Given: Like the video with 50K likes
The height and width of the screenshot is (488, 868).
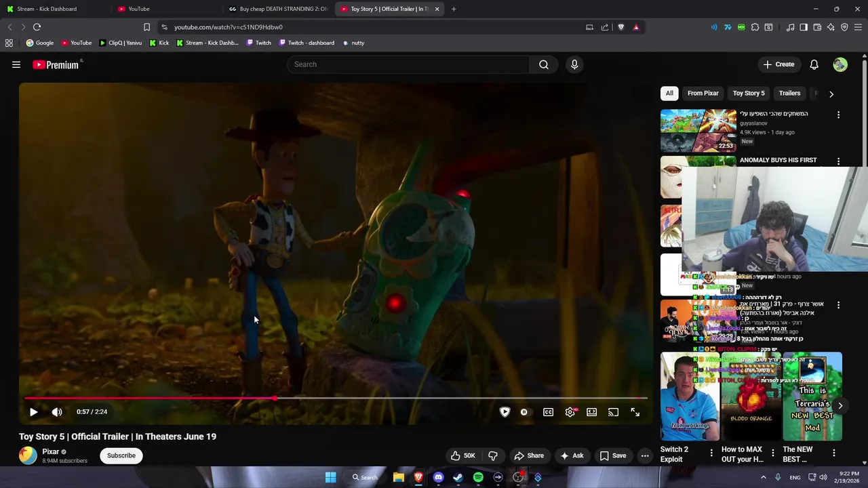Looking at the screenshot, I should [x=463, y=455].
